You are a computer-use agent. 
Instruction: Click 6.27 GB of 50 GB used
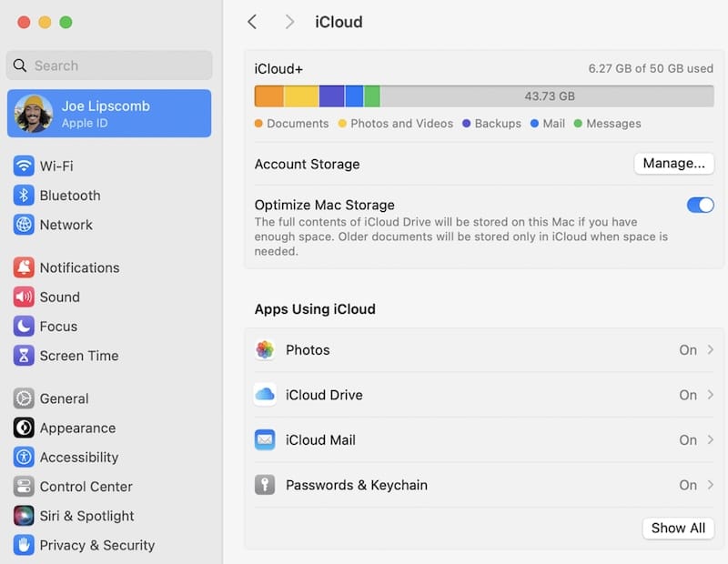pyautogui.click(x=651, y=69)
